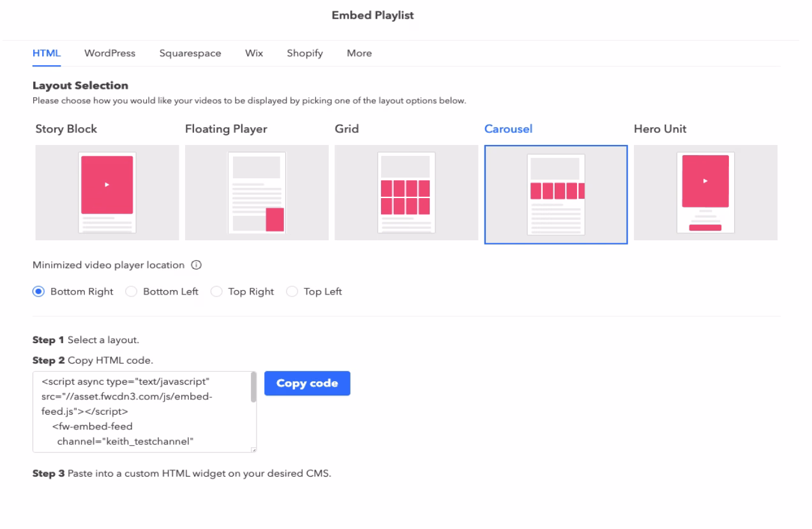The image size is (812, 529).
Task: Click the Grid layout title
Action: 347,129
